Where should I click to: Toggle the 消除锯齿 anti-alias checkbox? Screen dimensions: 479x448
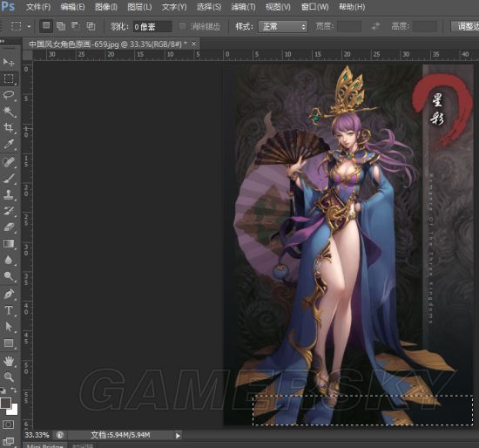click(x=183, y=26)
